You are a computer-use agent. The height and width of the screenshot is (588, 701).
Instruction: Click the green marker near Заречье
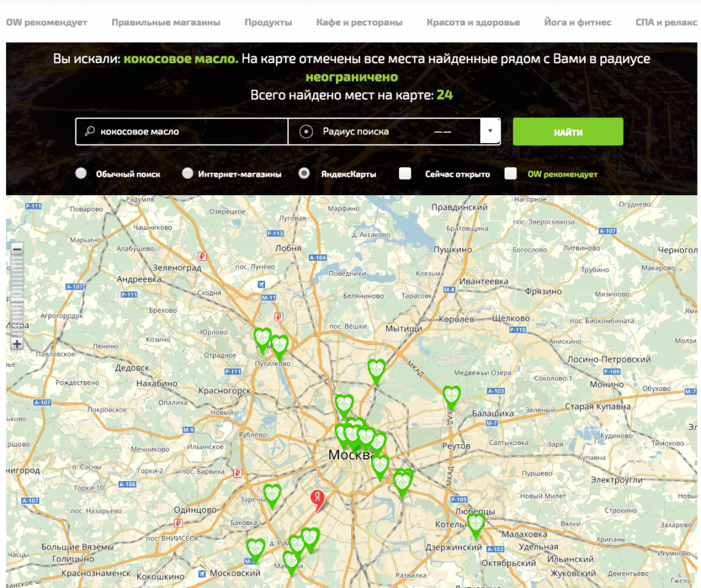(x=272, y=494)
